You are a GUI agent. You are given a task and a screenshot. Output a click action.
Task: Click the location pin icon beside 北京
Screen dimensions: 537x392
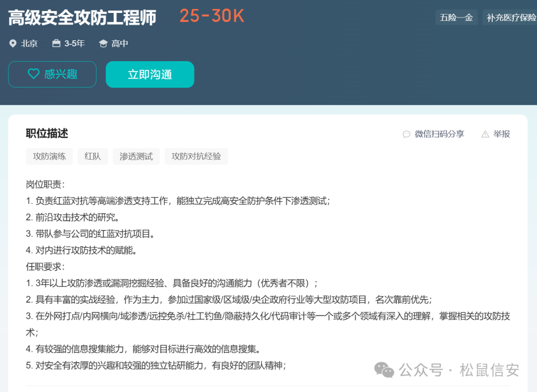coord(13,44)
